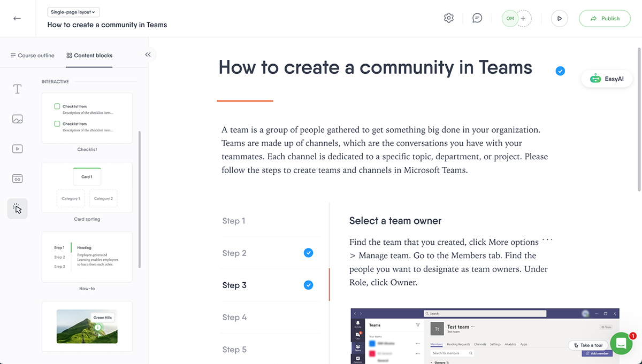Image resolution: width=642 pixels, height=364 pixels.
Task: Switch to the Course outline tab
Action: (33, 56)
